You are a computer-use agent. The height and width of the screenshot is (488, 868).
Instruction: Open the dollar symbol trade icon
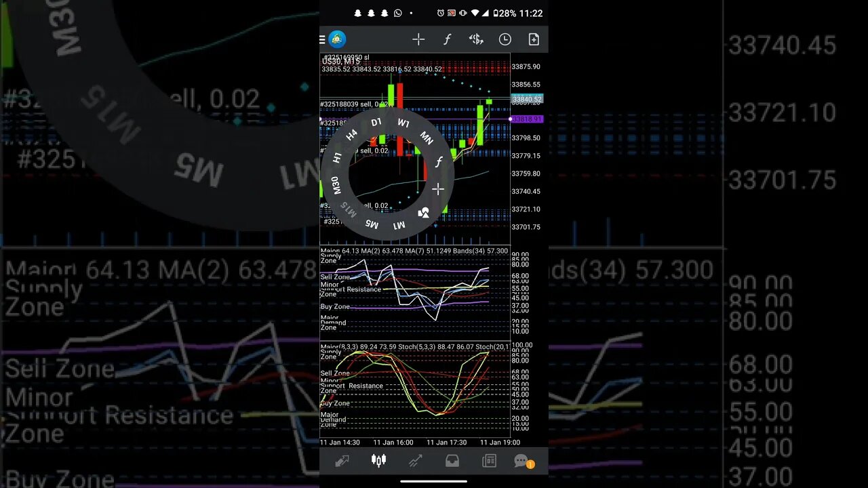[x=476, y=39]
